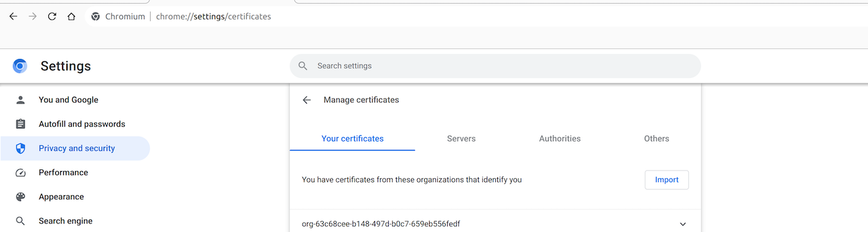Go back with the browser back arrow
This screenshot has width=868, height=232.
(13, 17)
